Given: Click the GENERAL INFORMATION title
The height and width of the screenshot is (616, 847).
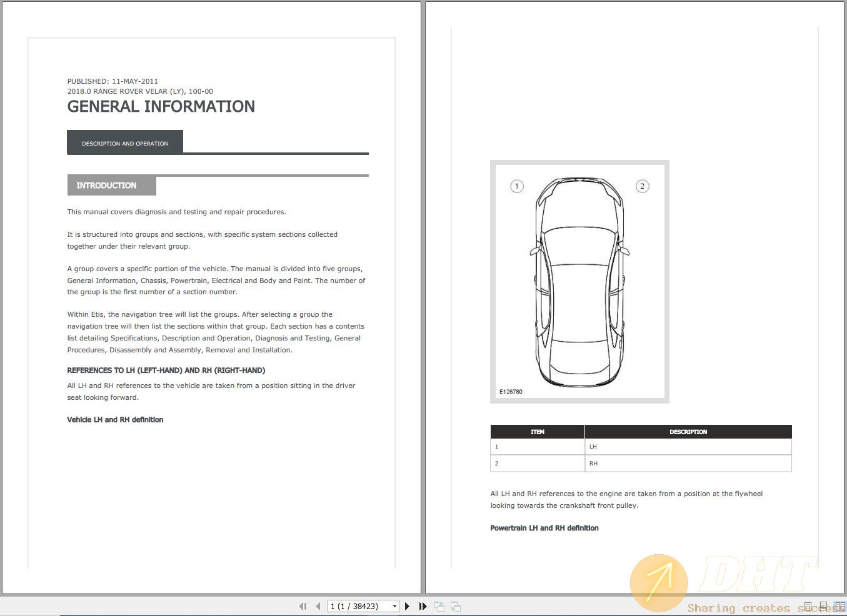Looking at the screenshot, I should tap(161, 106).
